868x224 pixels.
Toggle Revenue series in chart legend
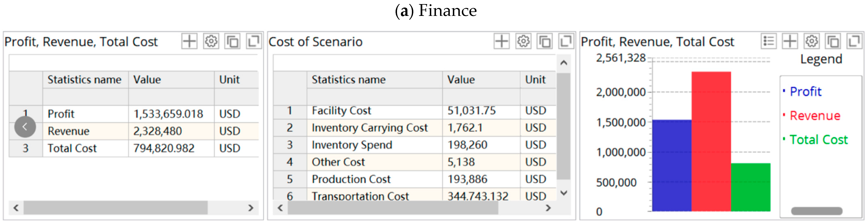tap(815, 116)
